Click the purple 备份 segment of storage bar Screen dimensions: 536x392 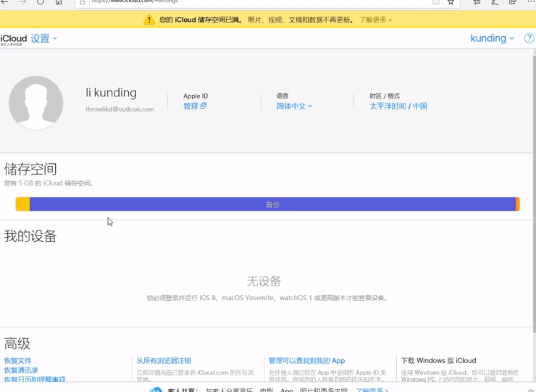coord(272,204)
